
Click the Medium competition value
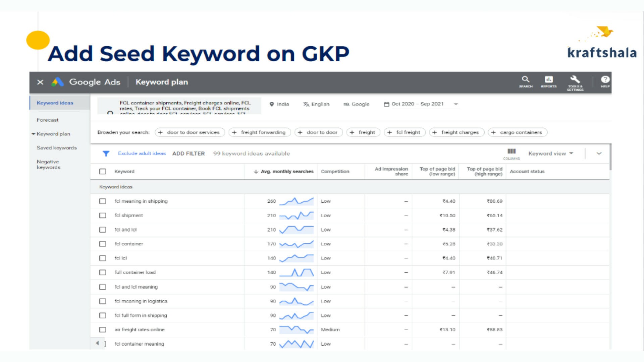coord(330,330)
